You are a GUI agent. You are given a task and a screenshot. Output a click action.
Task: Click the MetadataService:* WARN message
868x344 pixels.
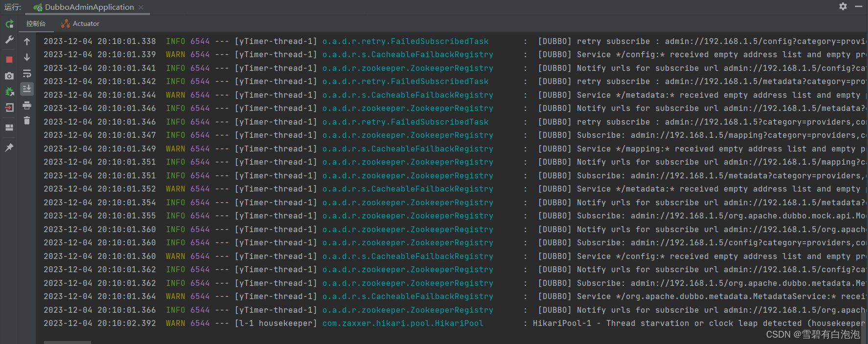coord(702,297)
